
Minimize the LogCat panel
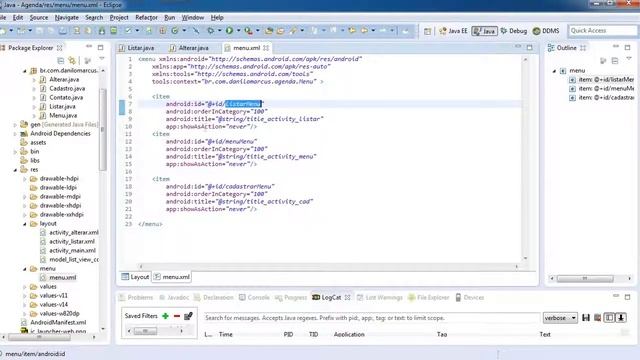(x=616, y=297)
